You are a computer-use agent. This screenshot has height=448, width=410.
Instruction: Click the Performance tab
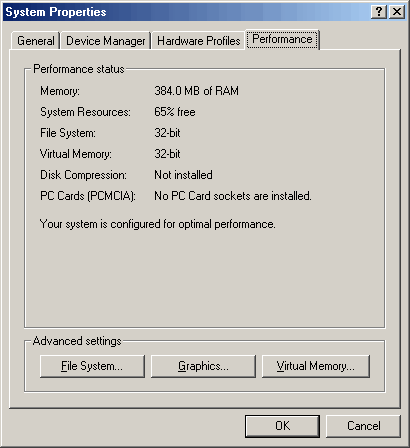tap(282, 39)
